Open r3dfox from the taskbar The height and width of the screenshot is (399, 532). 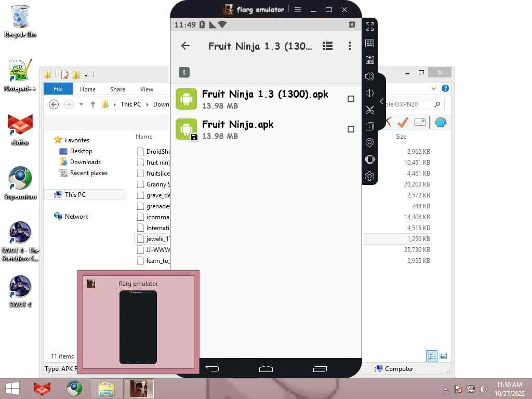coord(42,389)
